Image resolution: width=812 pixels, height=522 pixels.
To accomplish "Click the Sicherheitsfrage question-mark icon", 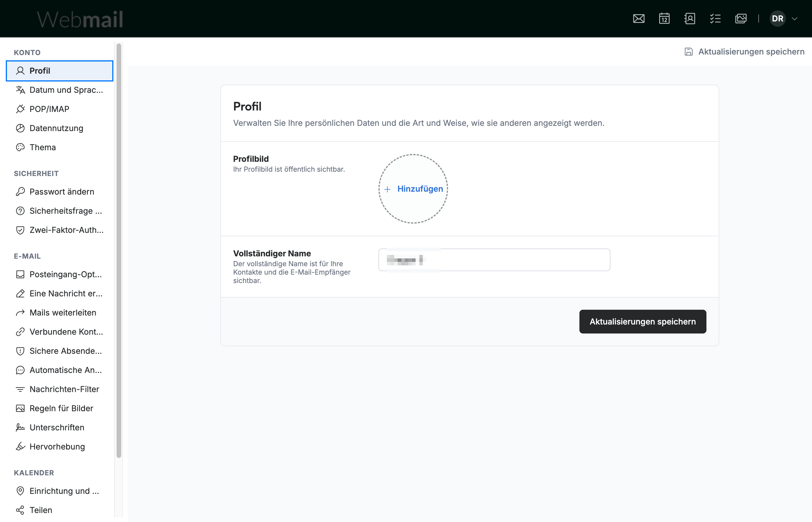I will coord(20,211).
